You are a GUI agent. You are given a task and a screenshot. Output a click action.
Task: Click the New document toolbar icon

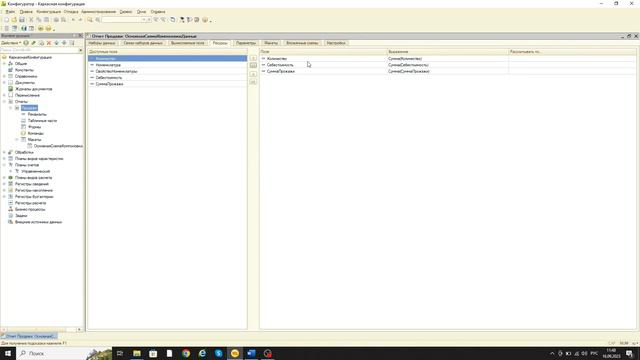point(6,20)
